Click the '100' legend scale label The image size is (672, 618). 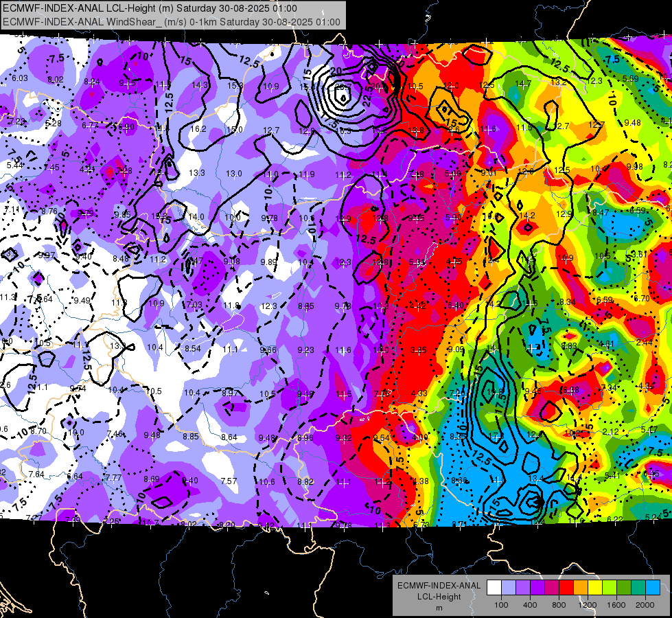501,605
